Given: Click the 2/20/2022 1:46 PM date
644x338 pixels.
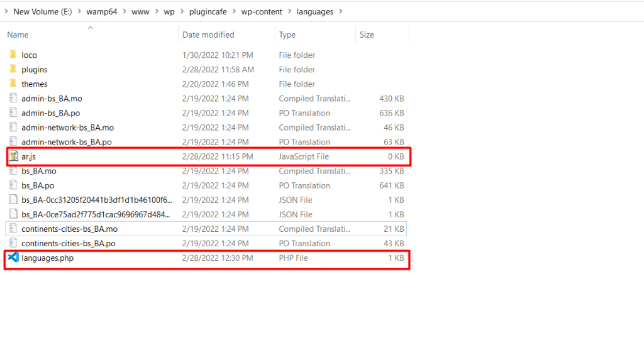Looking at the screenshot, I should coord(216,84).
